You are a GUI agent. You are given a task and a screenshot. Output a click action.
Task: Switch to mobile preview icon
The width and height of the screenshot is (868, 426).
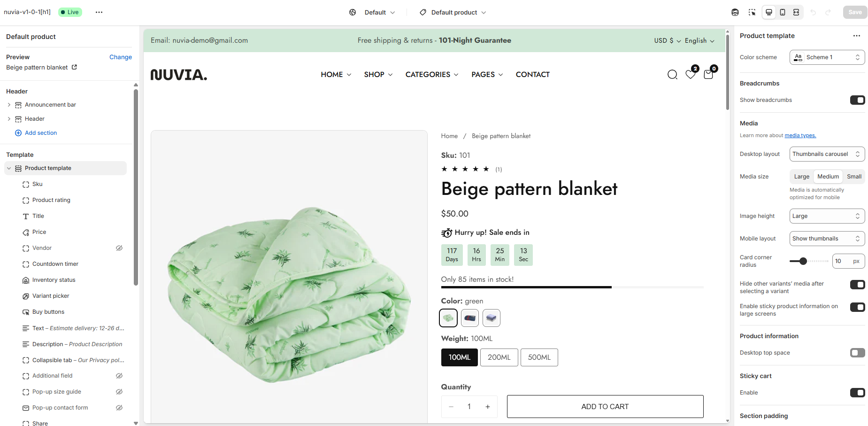click(783, 12)
